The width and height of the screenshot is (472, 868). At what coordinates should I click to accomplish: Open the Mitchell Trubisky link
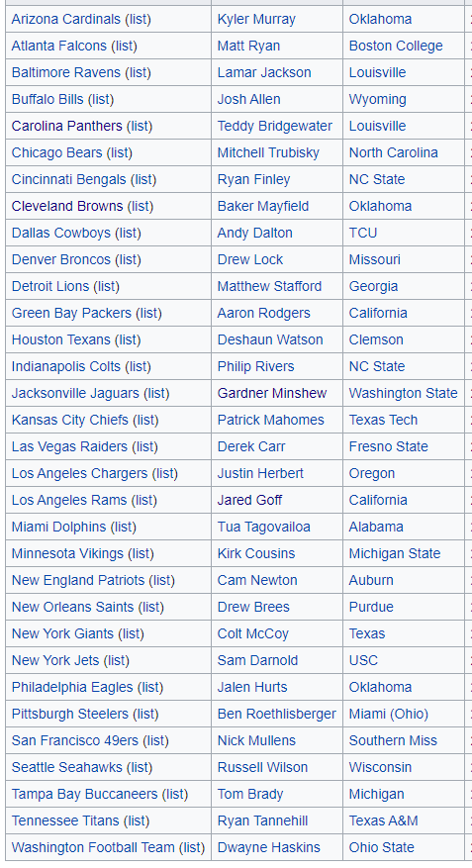pos(268,152)
